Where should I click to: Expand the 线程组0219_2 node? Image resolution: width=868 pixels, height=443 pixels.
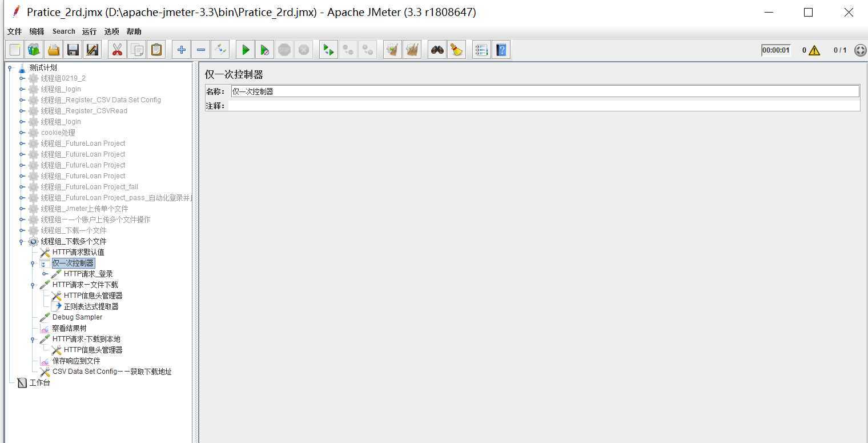point(22,78)
